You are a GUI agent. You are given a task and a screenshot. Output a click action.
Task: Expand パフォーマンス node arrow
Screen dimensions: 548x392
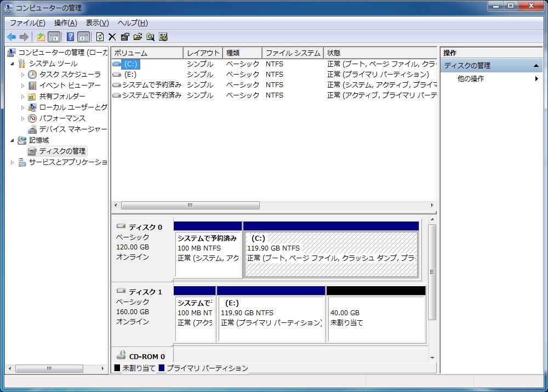tap(22, 118)
